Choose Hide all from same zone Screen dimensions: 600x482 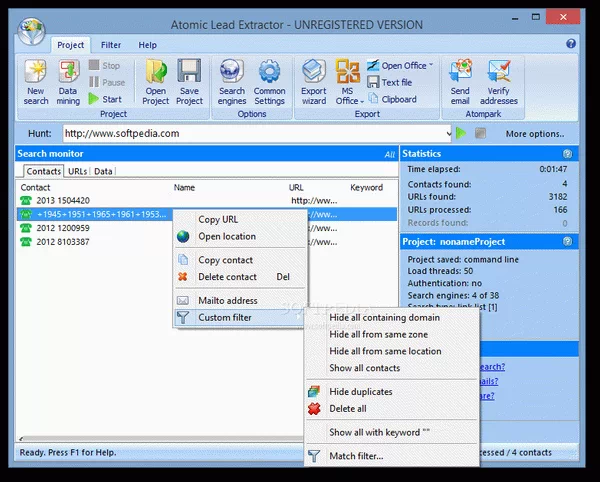392,334
